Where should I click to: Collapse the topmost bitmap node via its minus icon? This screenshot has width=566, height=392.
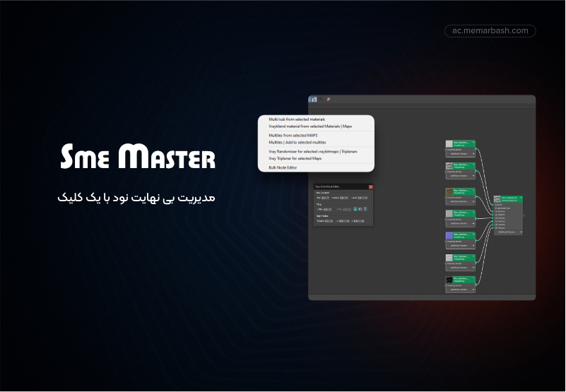click(473, 143)
